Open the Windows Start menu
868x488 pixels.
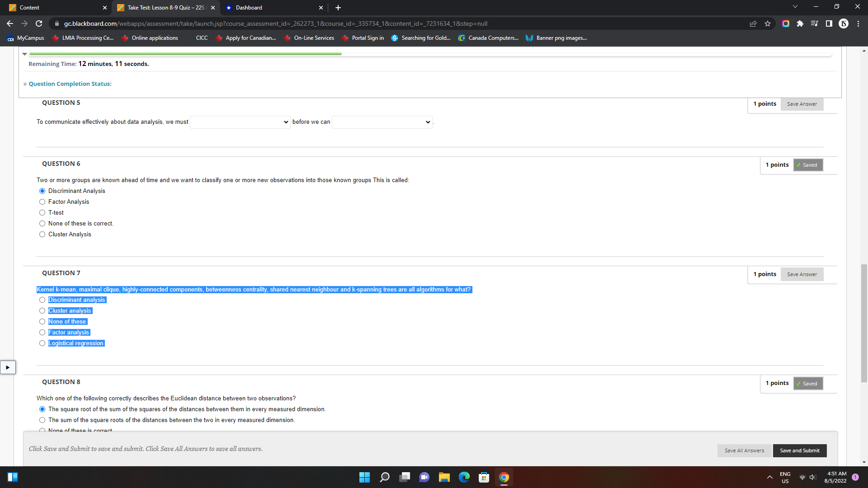(x=364, y=477)
